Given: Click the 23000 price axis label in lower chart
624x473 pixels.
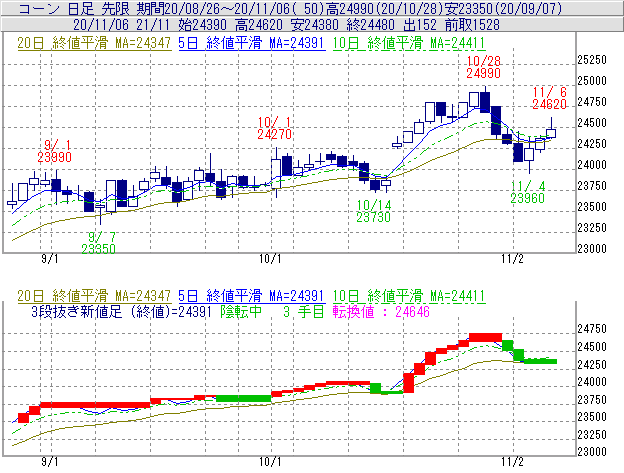Looking at the screenshot, I should tap(592, 452).
